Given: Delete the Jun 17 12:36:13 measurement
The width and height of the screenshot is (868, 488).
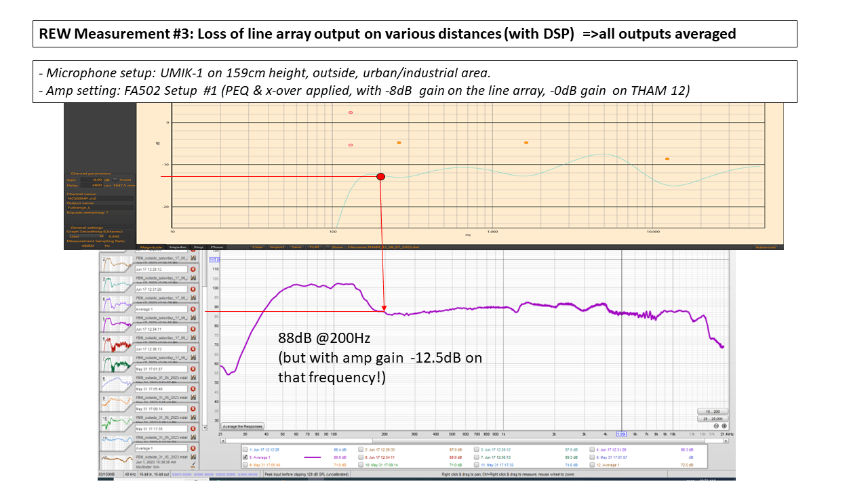Looking at the screenshot, I should click(193, 349).
